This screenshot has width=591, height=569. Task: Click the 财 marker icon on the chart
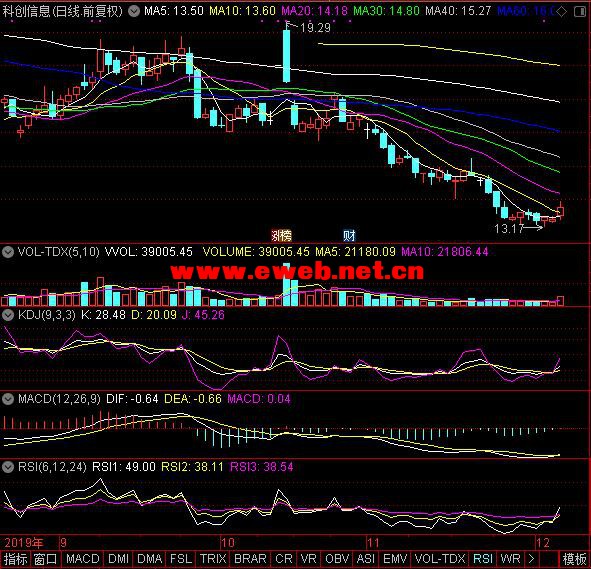pyautogui.click(x=349, y=236)
